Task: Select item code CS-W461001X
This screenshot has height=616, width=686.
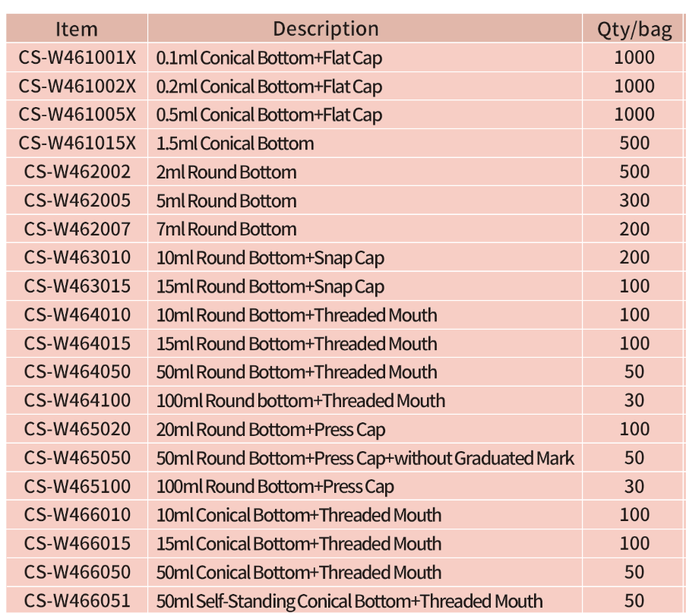Action: coord(77,58)
